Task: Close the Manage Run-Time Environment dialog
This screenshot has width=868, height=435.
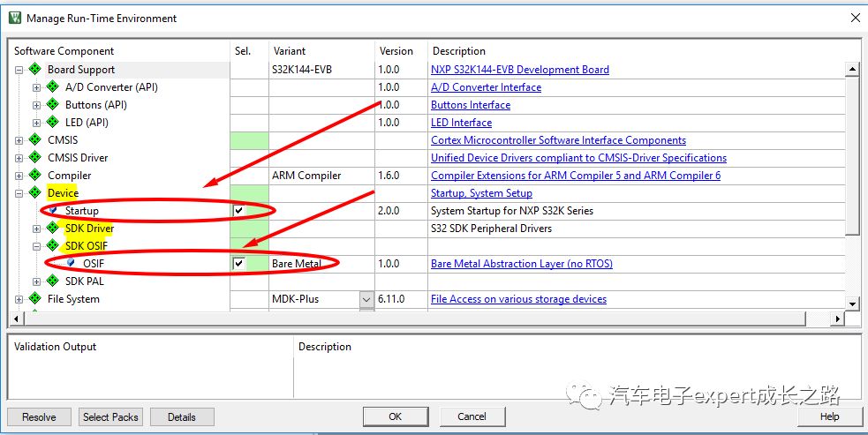Action: pos(855,19)
